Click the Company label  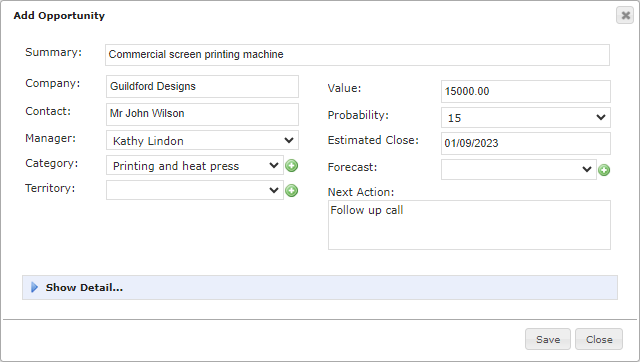tap(53, 83)
